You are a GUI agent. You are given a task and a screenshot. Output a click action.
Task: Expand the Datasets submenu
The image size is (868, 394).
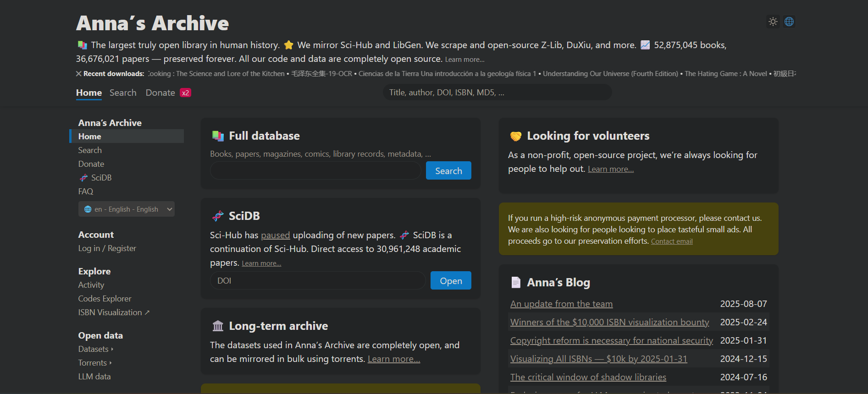[96, 349]
